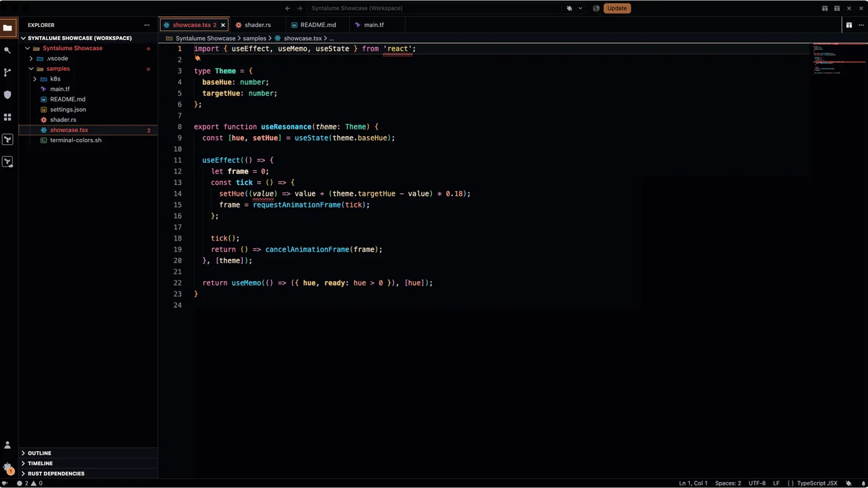Expand the .vscode folder

(x=88, y=58)
